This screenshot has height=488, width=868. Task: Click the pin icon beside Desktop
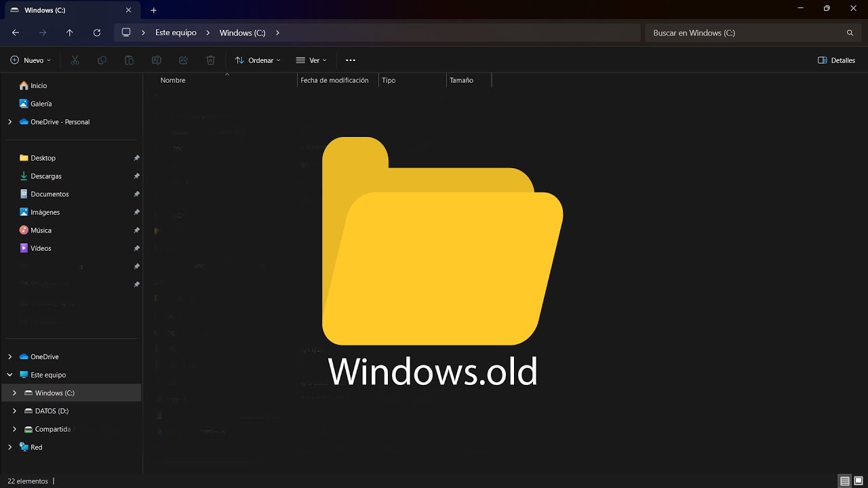click(x=136, y=158)
